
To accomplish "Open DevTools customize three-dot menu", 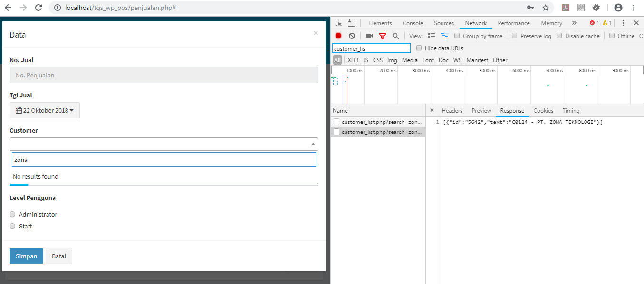I will (x=623, y=23).
